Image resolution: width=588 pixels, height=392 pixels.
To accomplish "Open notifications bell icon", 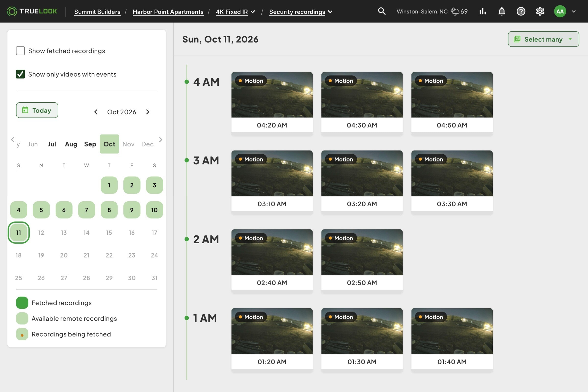I will (502, 11).
